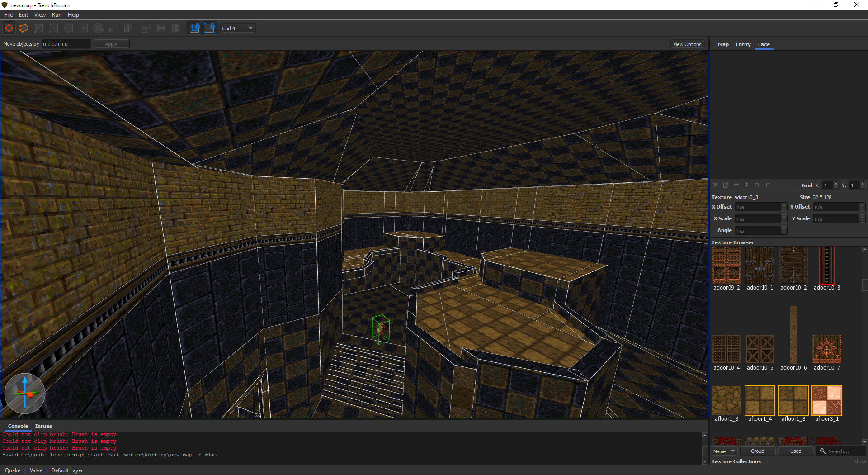Screen dimensions: 868x475
Task: Select the adoor10_5 texture
Action: [x=760, y=349]
